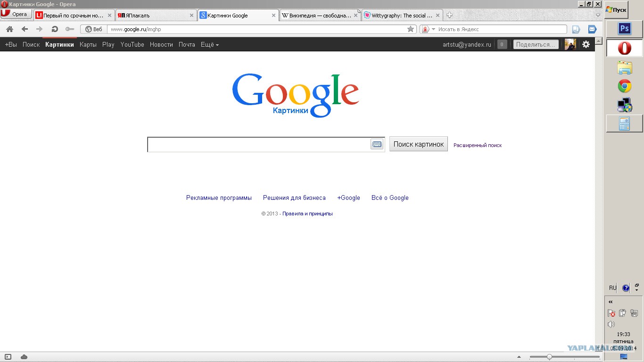Open the Решения для бизнеса link

pos(294,198)
